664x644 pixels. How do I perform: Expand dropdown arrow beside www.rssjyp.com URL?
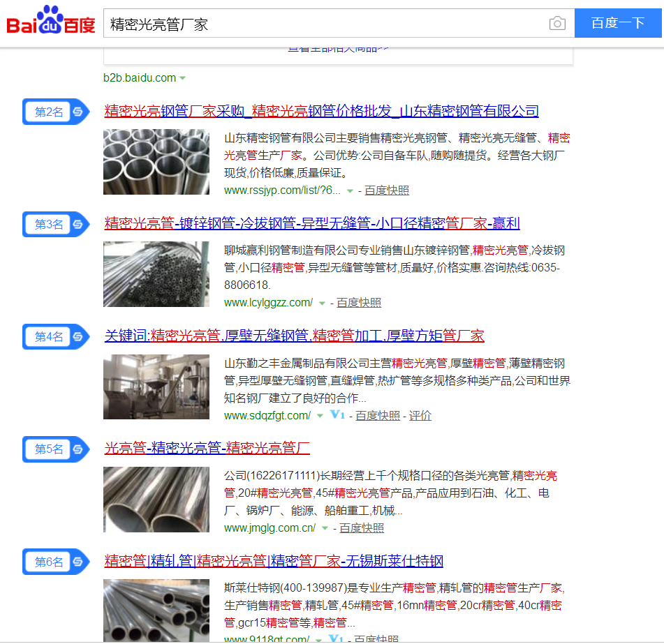click(x=350, y=191)
